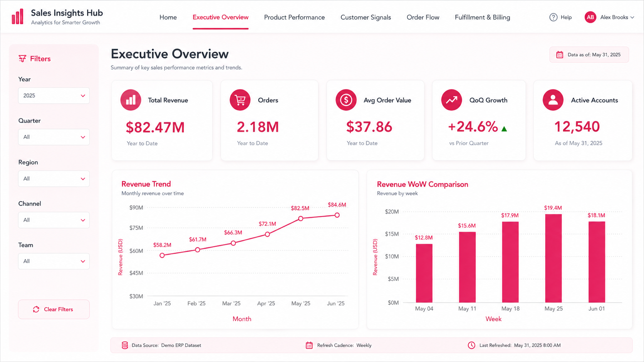Image resolution: width=644 pixels, height=362 pixels.
Task: Click the Feb '25 $61.7M data point
Action: 198,250
